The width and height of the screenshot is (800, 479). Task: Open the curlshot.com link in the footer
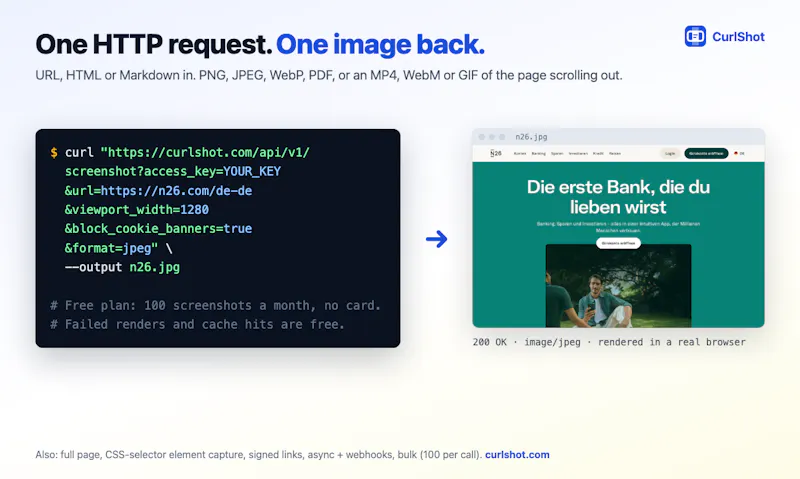click(517, 455)
